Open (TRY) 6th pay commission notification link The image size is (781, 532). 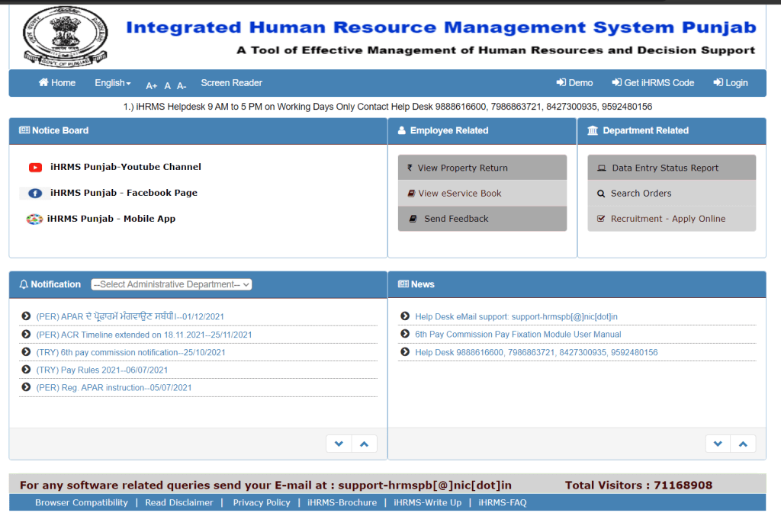(x=130, y=352)
